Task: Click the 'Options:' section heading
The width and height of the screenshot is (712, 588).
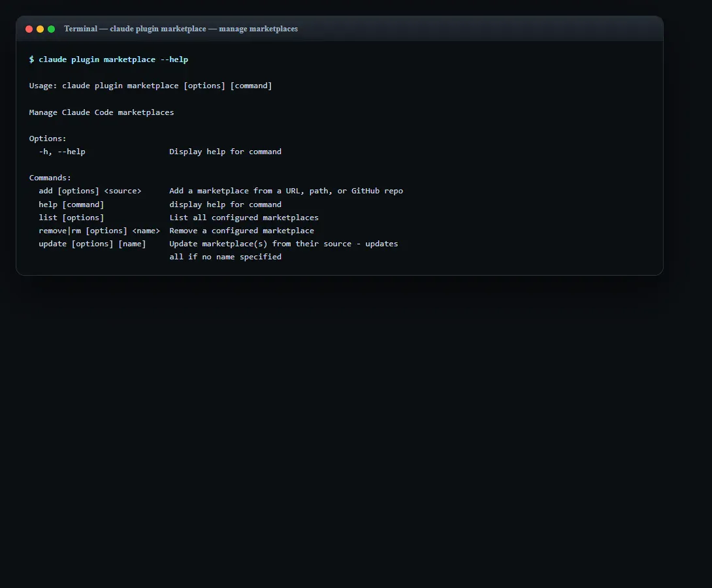Action: [x=48, y=139]
